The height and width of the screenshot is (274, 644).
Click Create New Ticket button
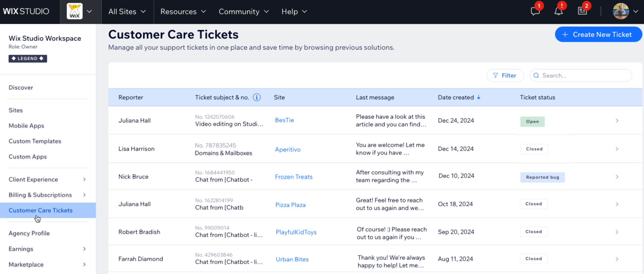click(598, 34)
